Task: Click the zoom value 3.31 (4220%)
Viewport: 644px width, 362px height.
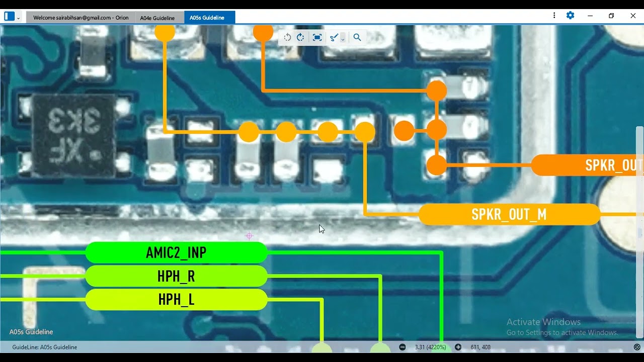Action: tap(430, 347)
